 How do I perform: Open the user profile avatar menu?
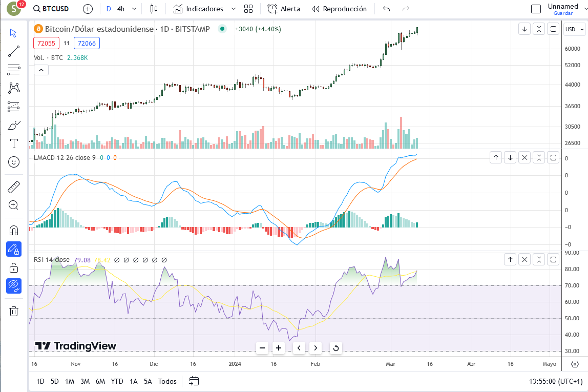pos(14,8)
